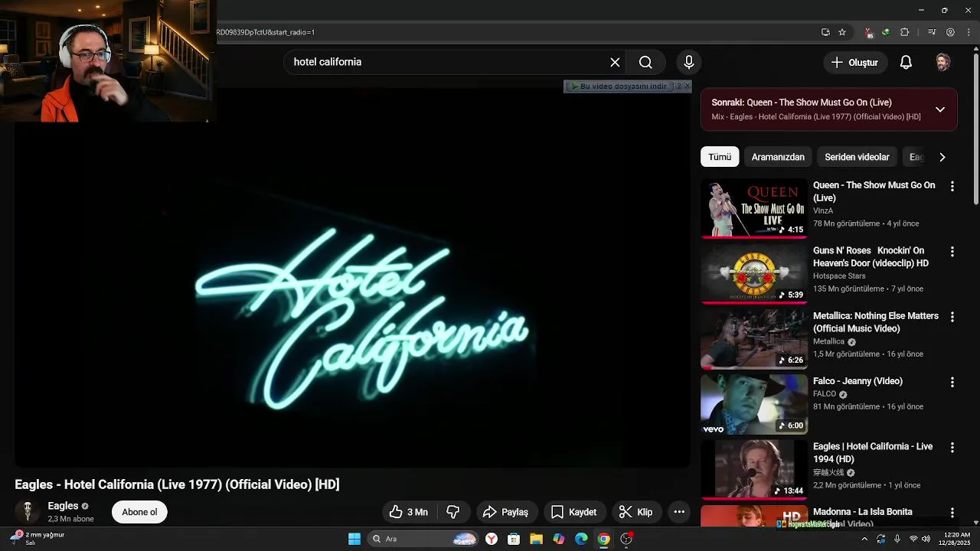Open the Chrome profile icon
This screenshot has height=551, width=980.
951,32
